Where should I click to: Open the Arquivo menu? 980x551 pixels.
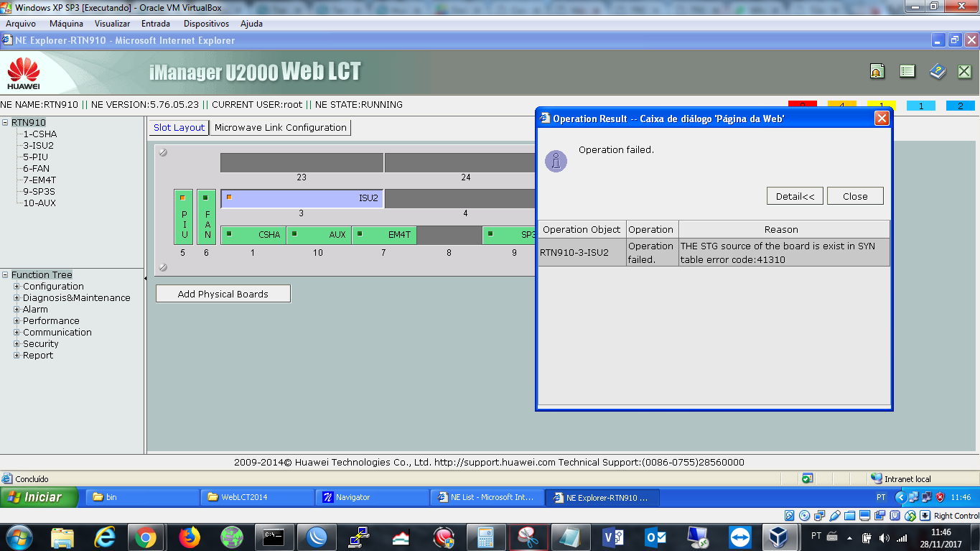point(21,24)
